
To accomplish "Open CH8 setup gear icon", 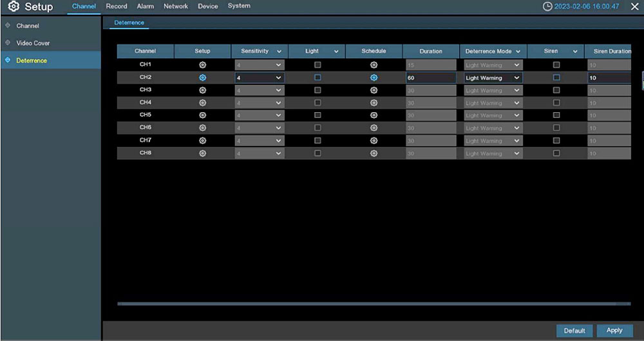I will tap(202, 153).
